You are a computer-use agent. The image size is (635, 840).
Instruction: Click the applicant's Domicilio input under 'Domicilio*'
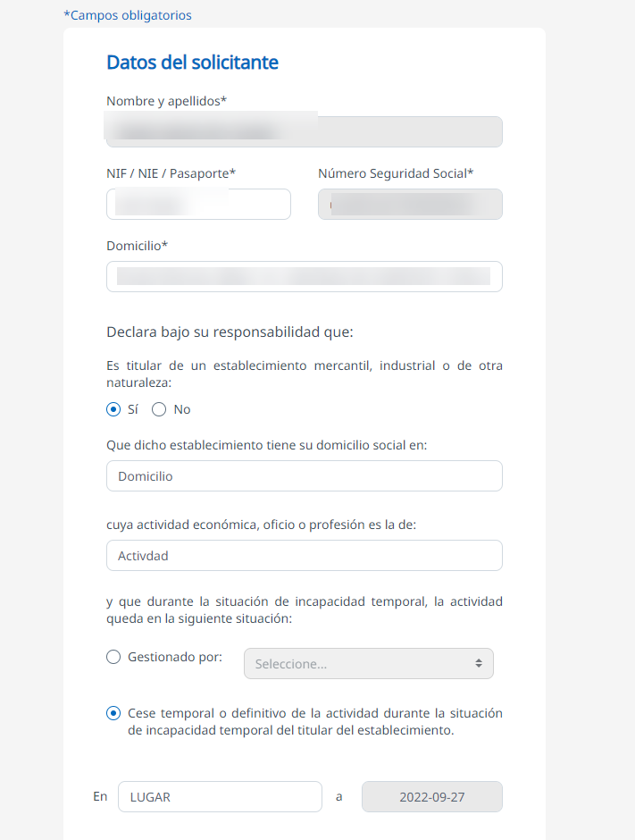pyautogui.click(x=304, y=276)
